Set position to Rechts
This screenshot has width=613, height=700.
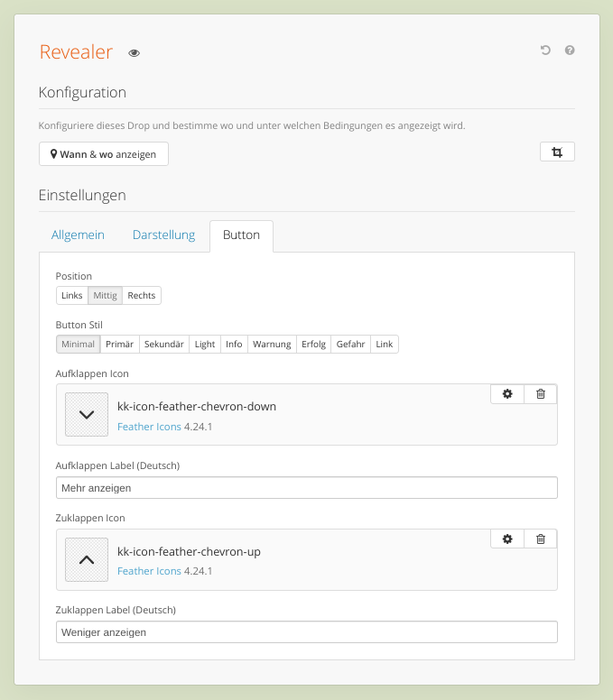coord(142,296)
